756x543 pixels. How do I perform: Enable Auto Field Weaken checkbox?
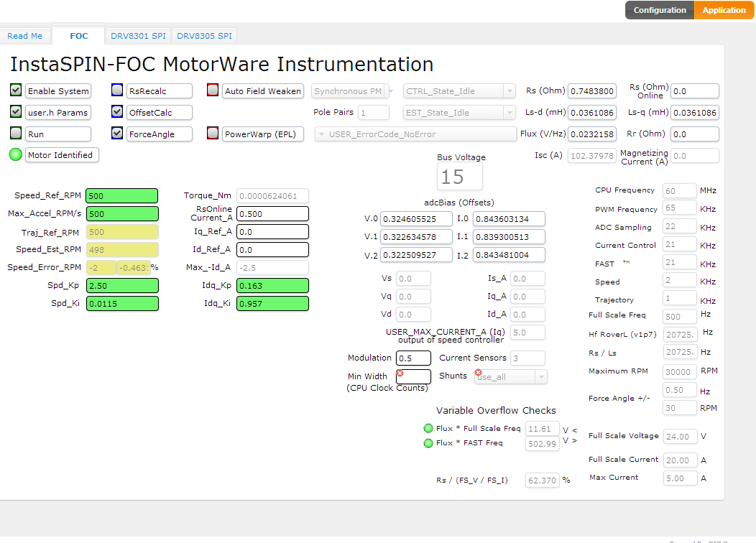[x=213, y=90]
